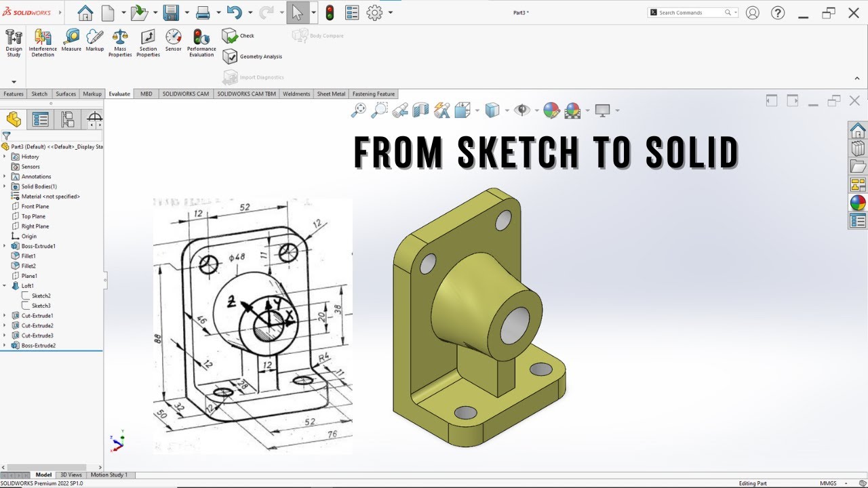Select the Measure tool
This screenshot has height=488, width=868.
tap(71, 41)
